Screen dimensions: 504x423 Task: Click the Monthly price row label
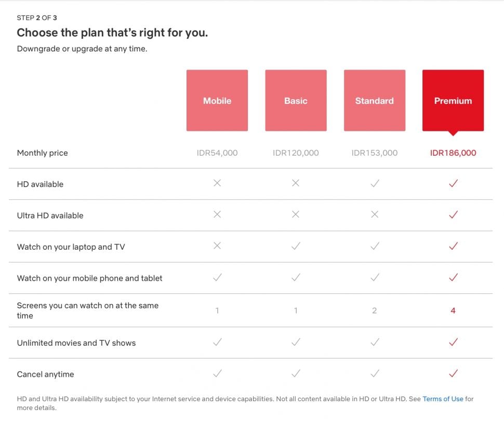click(x=42, y=153)
